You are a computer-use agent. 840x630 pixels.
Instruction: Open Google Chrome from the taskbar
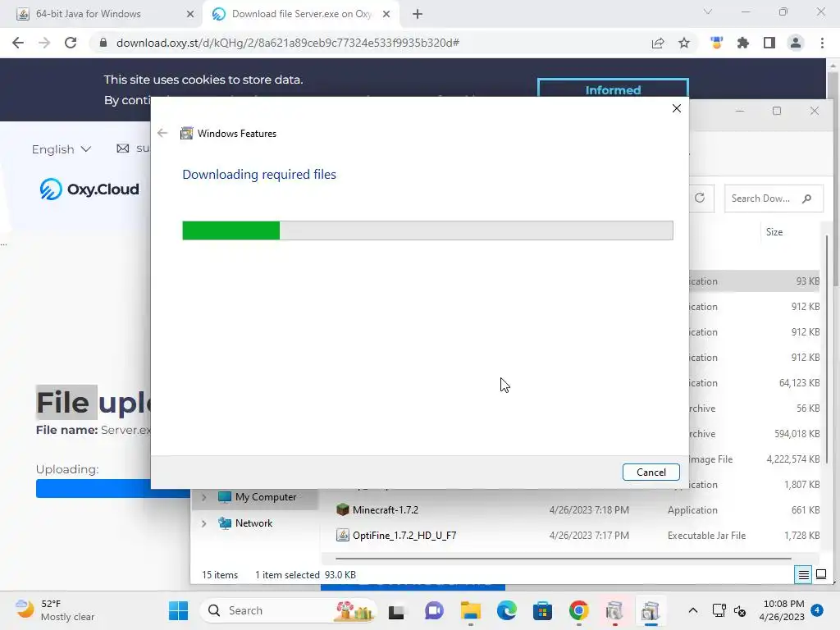click(x=578, y=610)
